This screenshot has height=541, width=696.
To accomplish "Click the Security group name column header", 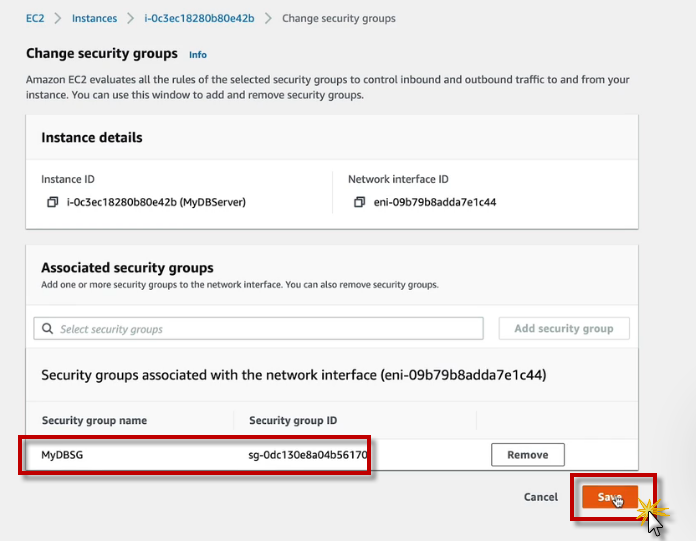I will click(x=94, y=421).
